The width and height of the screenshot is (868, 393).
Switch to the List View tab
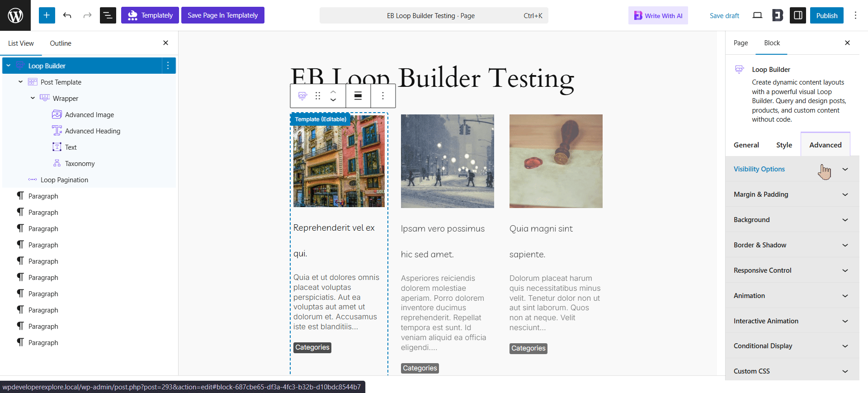(x=21, y=43)
